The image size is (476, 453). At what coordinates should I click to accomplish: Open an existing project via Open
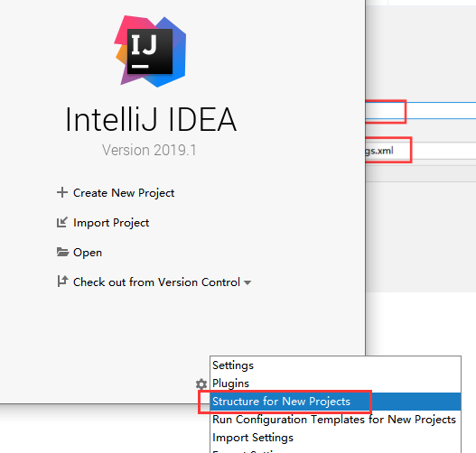[x=88, y=253]
